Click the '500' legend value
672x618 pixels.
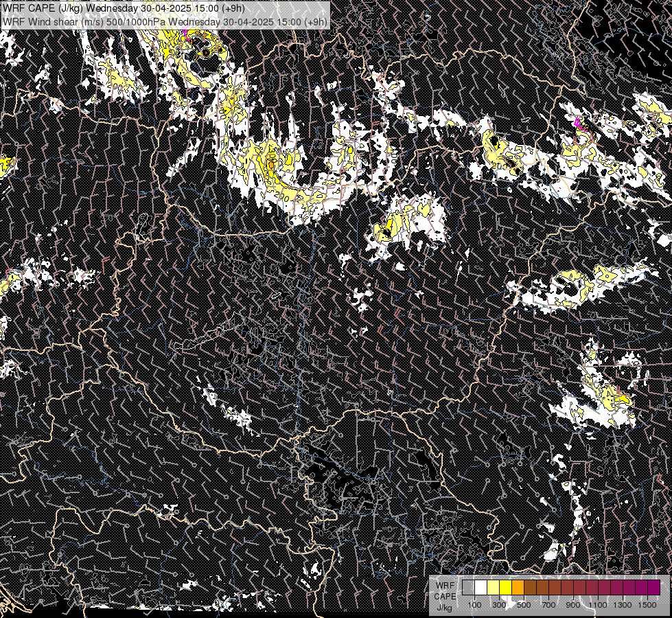point(524,605)
